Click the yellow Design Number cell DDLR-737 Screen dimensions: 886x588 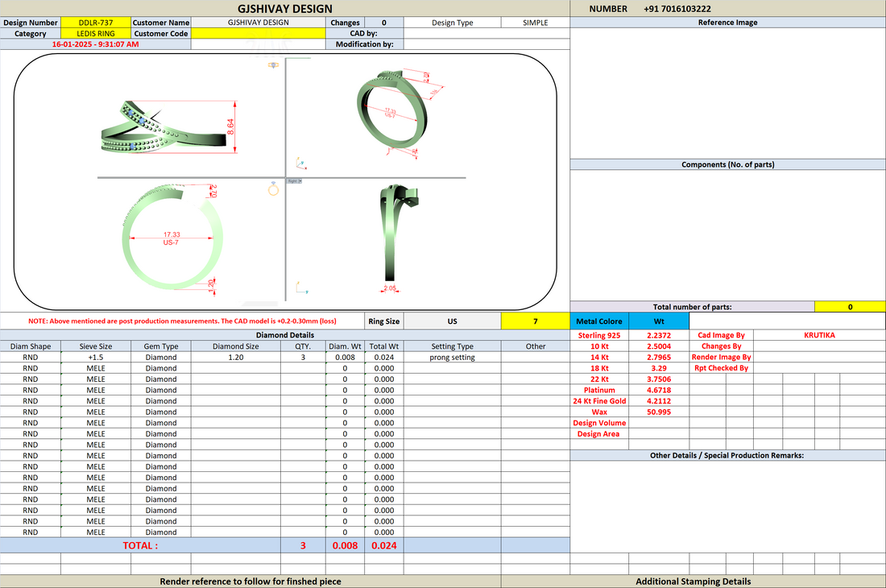(x=96, y=23)
